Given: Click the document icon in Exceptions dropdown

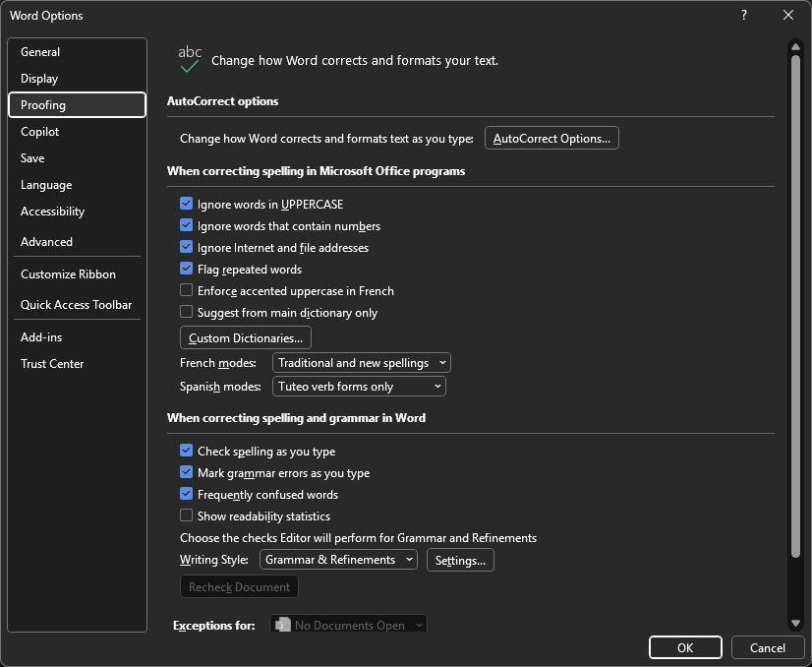Looking at the screenshot, I should [282, 625].
